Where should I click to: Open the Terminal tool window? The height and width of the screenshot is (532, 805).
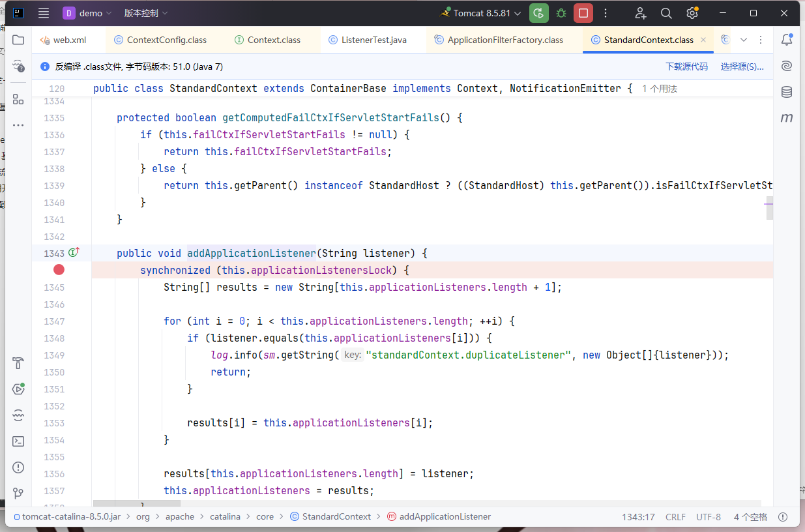point(18,441)
